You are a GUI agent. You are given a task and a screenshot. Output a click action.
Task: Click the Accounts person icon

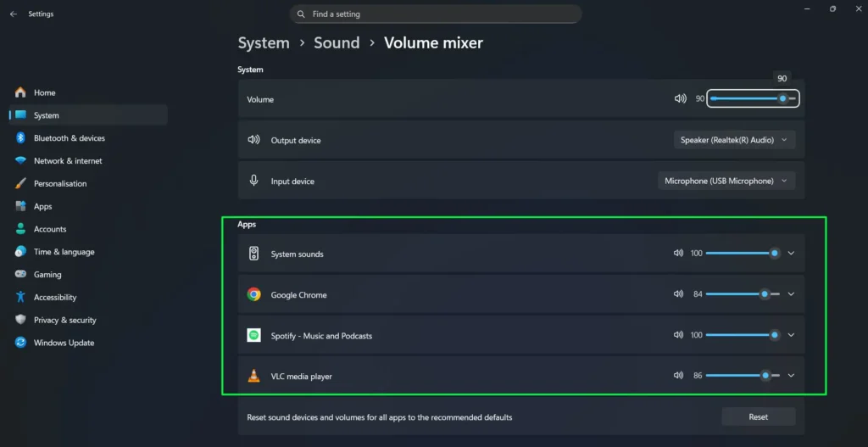pyautogui.click(x=20, y=229)
